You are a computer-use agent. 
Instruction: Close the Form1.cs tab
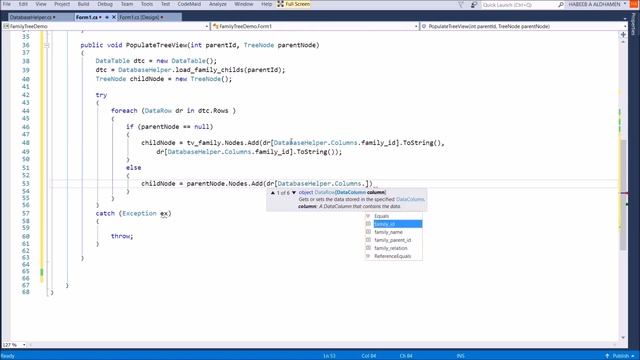click(x=114, y=17)
